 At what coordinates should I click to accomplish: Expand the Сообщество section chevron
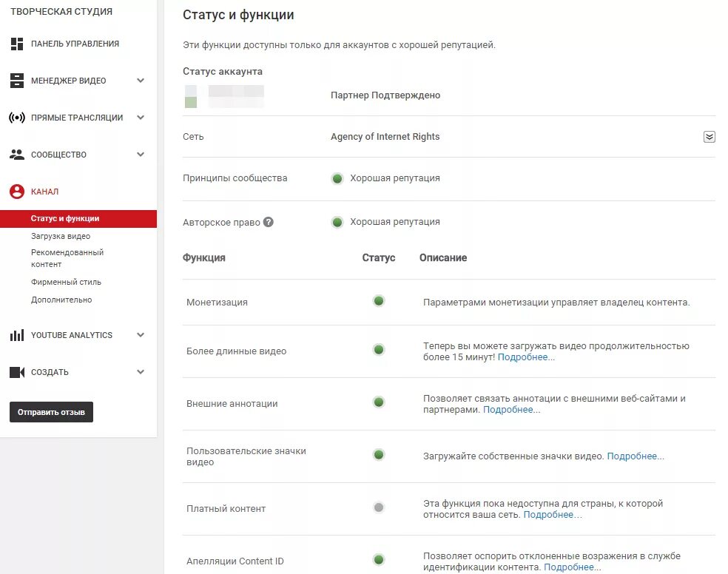141,155
